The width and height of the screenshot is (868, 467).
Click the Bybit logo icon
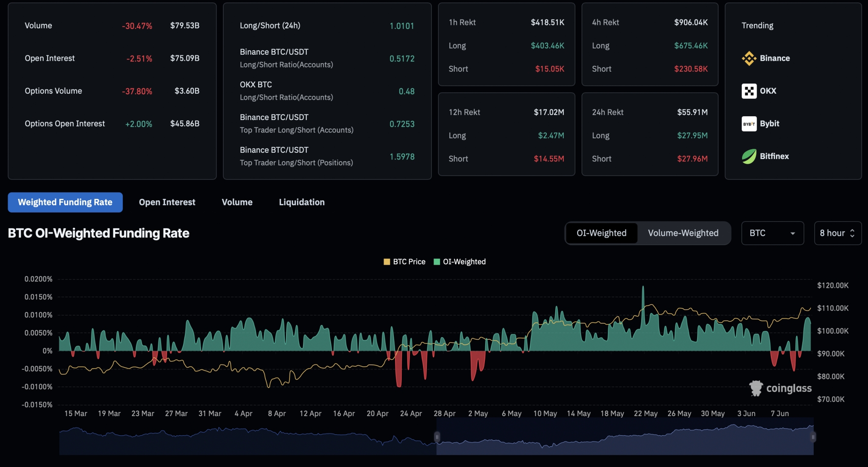pyautogui.click(x=749, y=124)
